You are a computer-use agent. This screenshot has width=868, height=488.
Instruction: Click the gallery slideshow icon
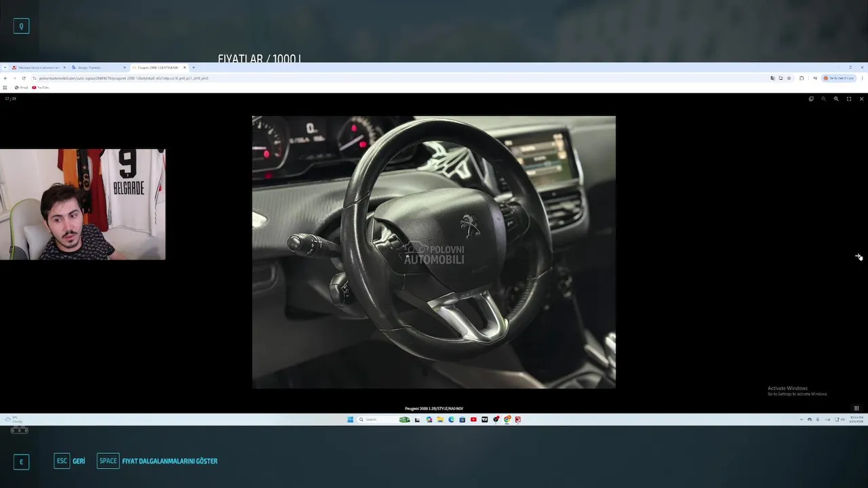click(x=811, y=99)
